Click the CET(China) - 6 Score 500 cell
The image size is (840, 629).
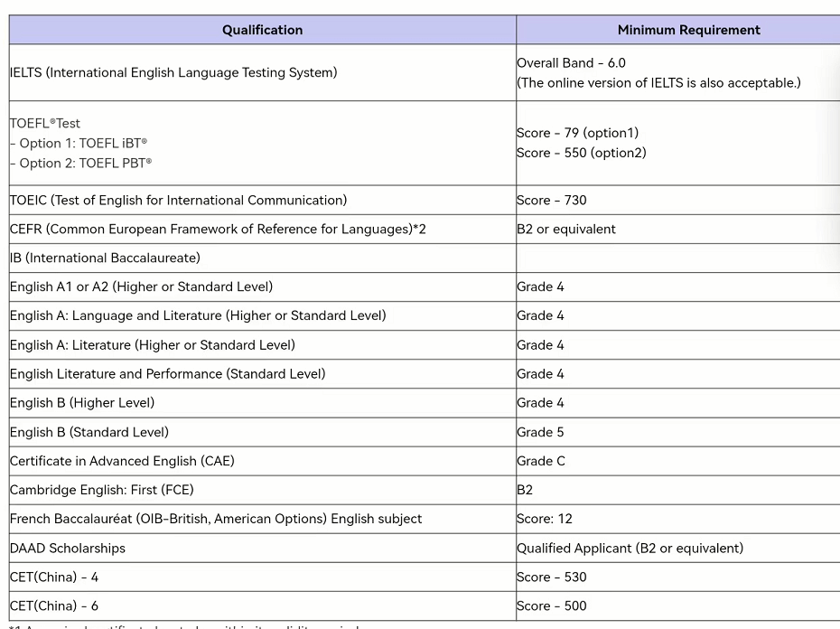click(x=552, y=606)
